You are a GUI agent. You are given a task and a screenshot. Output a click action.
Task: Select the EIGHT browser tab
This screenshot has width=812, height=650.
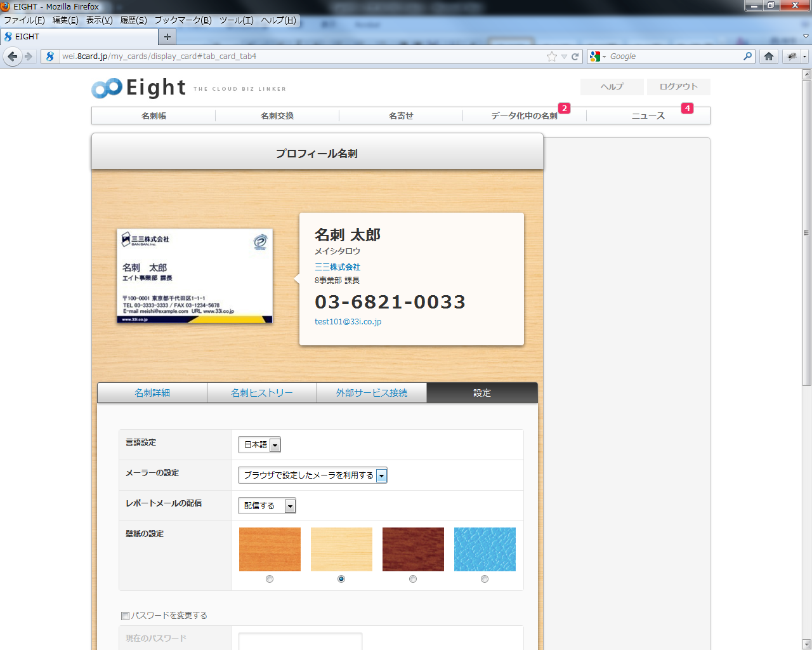[x=79, y=37]
